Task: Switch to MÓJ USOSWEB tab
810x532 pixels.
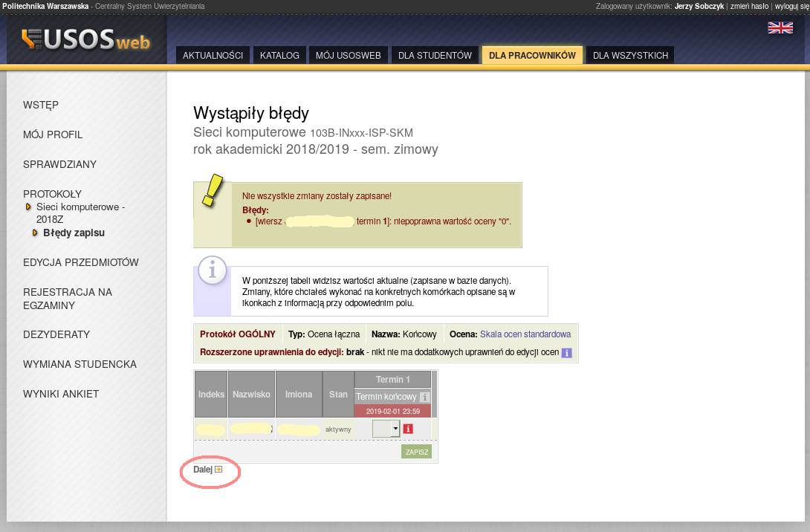Action: pos(348,56)
